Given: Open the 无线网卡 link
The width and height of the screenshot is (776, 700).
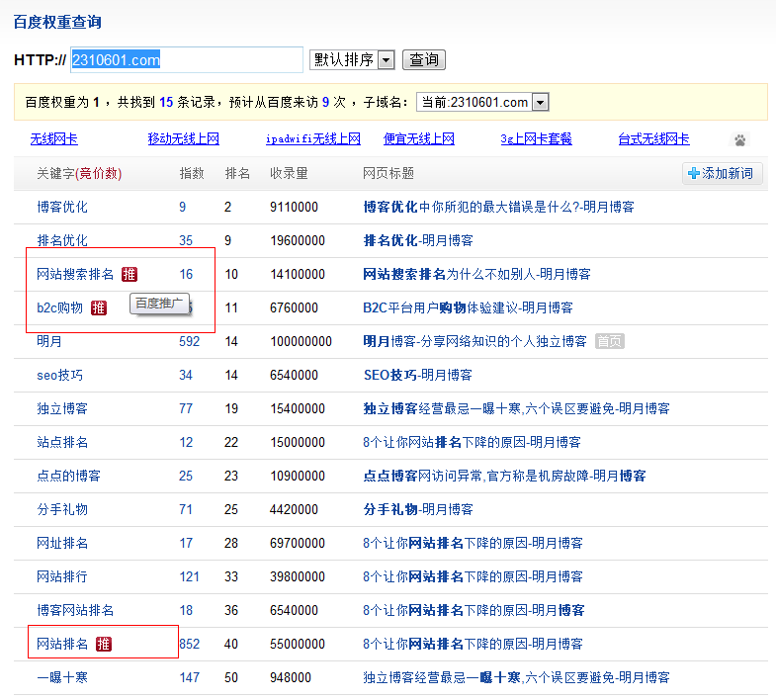Looking at the screenshot, I should [x=54, y=139].
